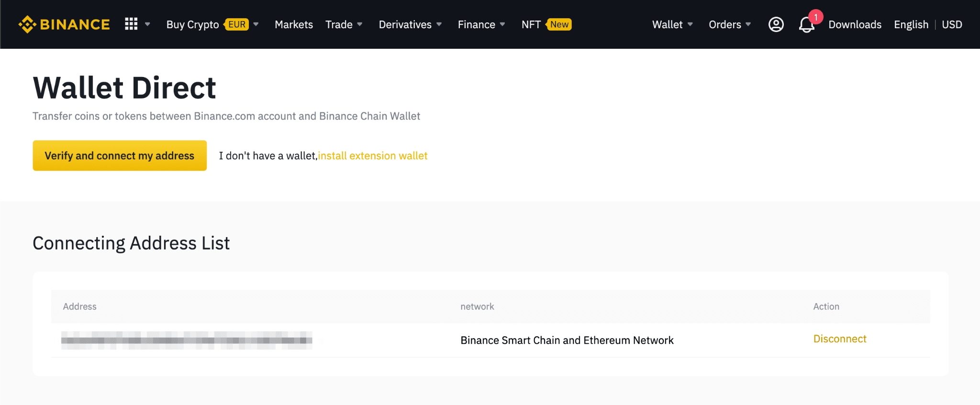The height and width of the screenshot is (405, 980).
Task: Open the notifications bell icon
Action: [806, 25]
